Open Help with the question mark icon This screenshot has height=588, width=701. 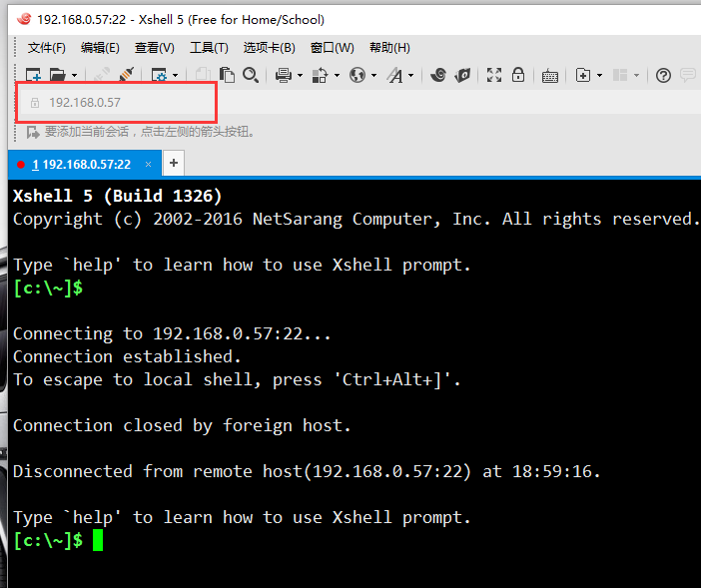coord(663,75)
